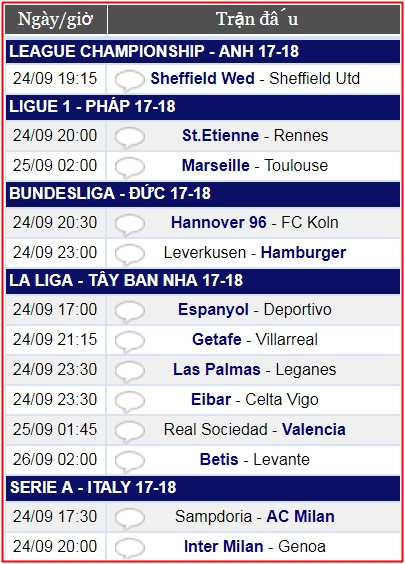Open comment icon for Inter Milan - Genoa
This screenshot has height=564, width=405.
[x=129, y=548]
